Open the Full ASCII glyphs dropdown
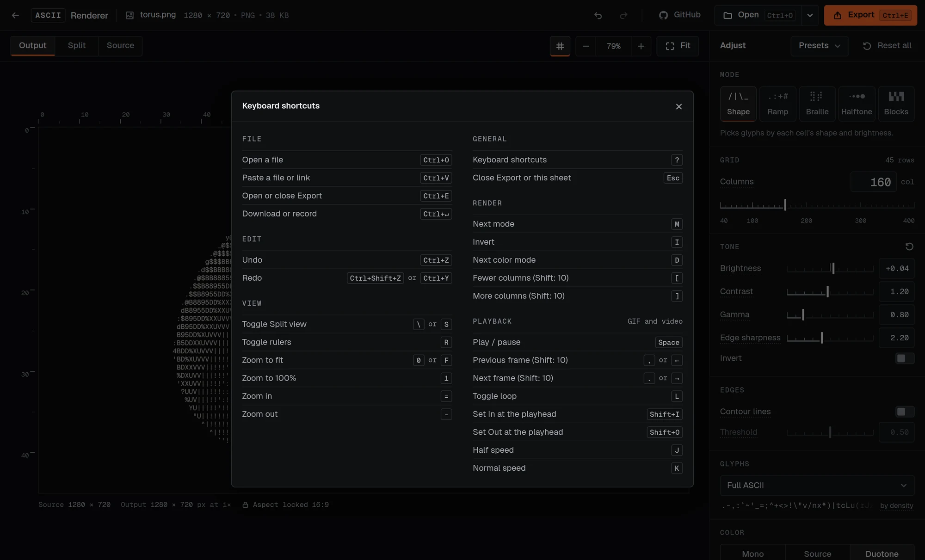This screenshot has width=925, height=560. point(817,486)
